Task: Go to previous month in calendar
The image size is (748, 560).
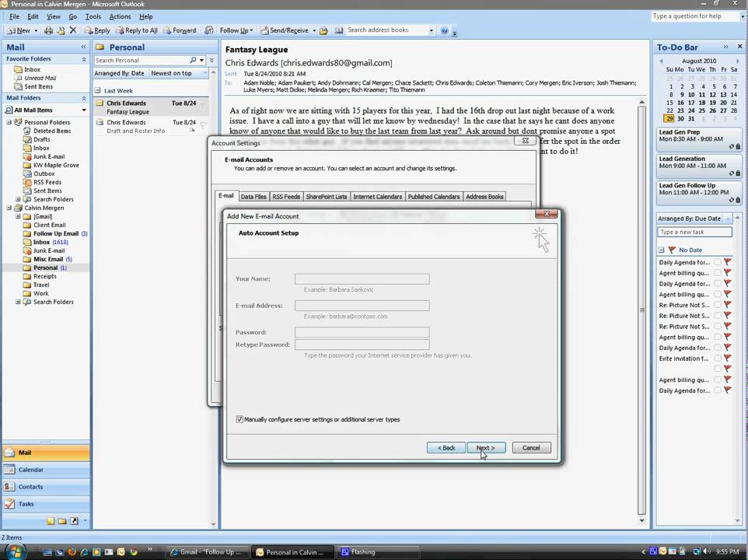Action: click(661, 61)
